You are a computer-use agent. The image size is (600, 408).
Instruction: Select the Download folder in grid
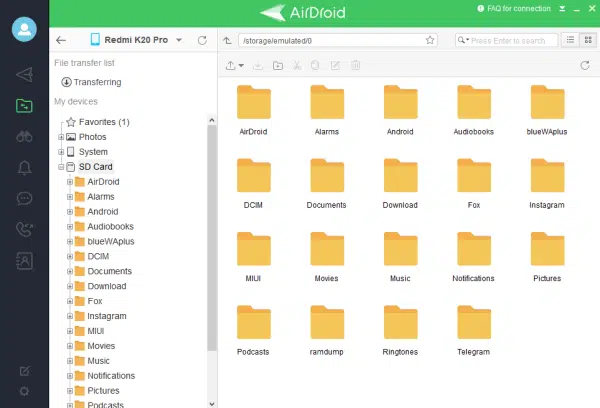(400, 184)
